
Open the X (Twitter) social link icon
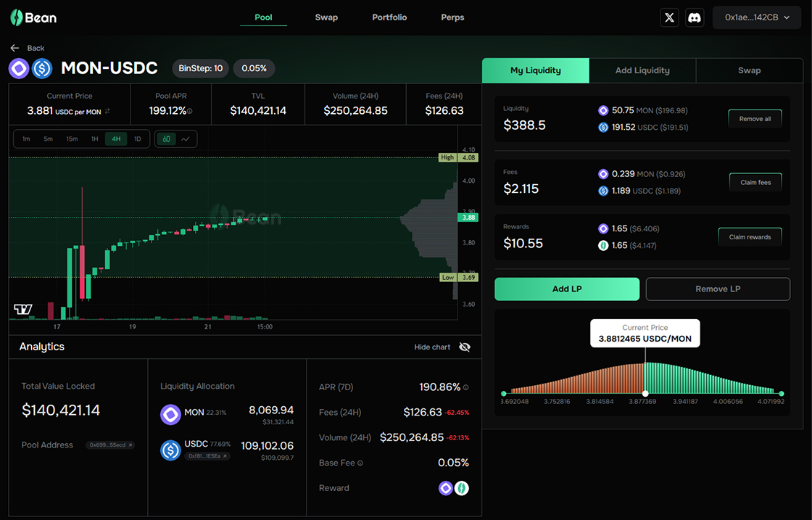(670, 17)
